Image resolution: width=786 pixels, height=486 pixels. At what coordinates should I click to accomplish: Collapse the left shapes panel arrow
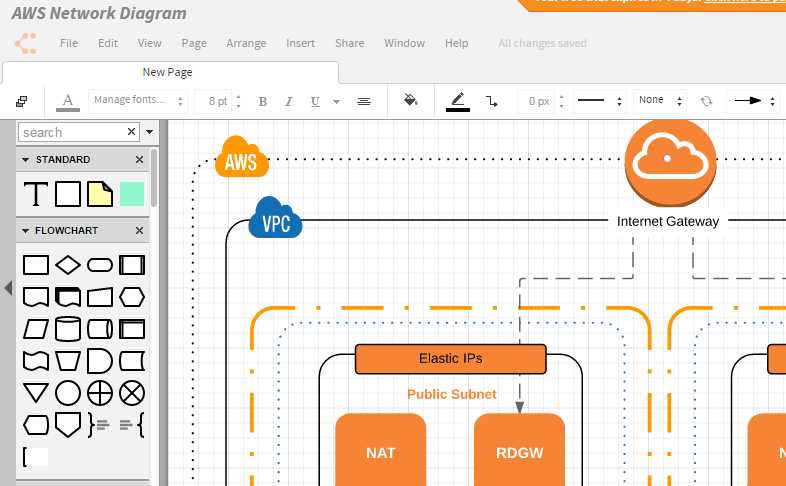[8, 288]
